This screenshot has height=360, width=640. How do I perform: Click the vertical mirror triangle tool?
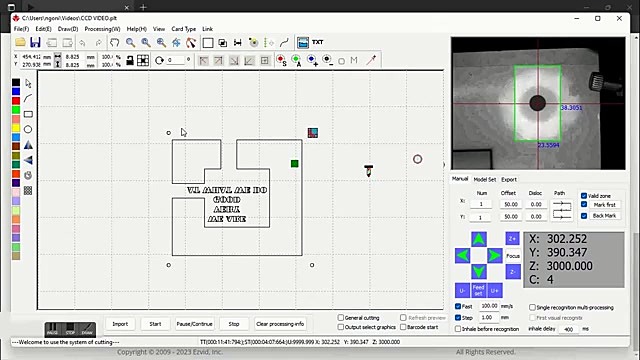(28, 145)
